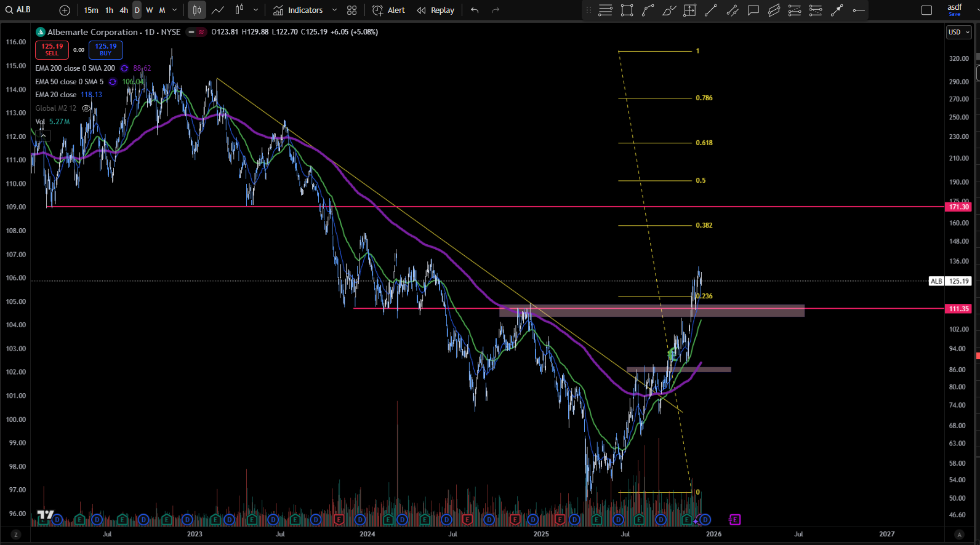Select the 1h timeframe
The image size is (980, 545).
109,10
